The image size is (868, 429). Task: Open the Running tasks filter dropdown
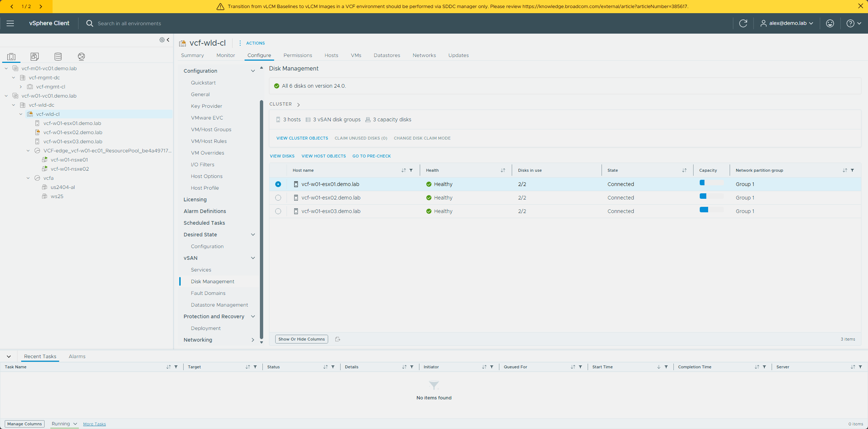click(x=64, y=424)
